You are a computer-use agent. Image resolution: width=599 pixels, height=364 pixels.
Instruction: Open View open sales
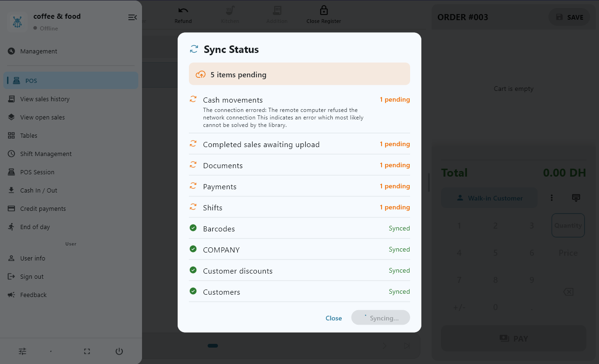71,117
